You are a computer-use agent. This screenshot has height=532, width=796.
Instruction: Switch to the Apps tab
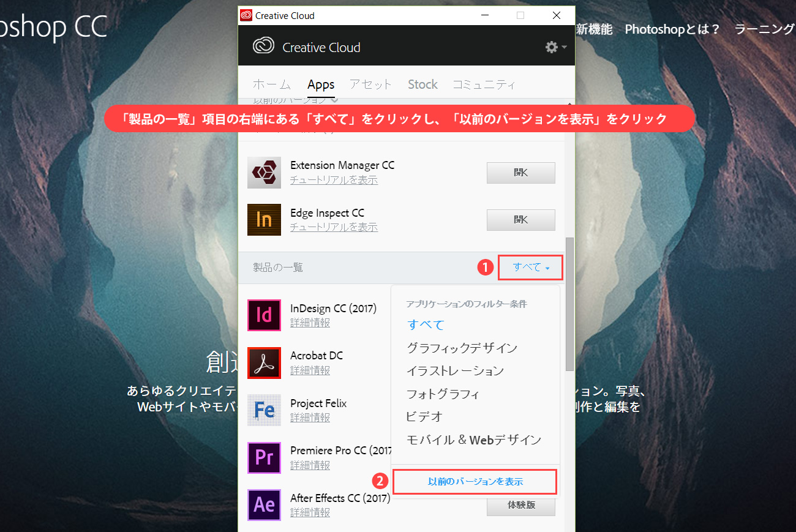pos(321,84)
